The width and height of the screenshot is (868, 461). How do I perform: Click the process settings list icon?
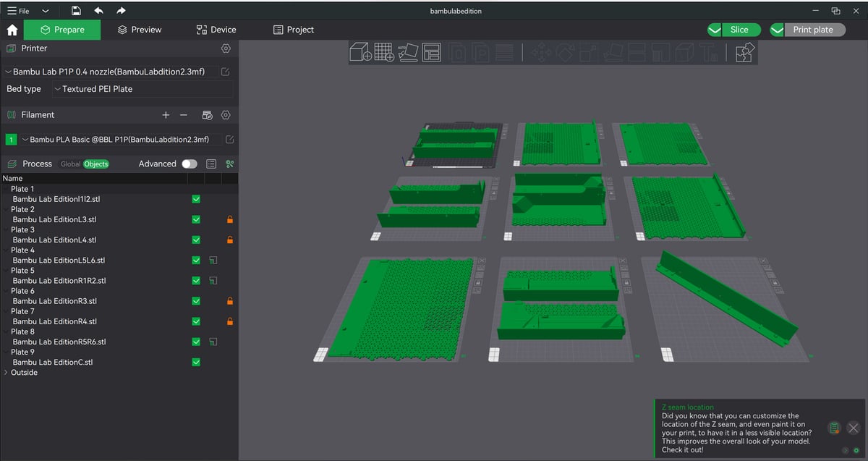pos(211,164)
